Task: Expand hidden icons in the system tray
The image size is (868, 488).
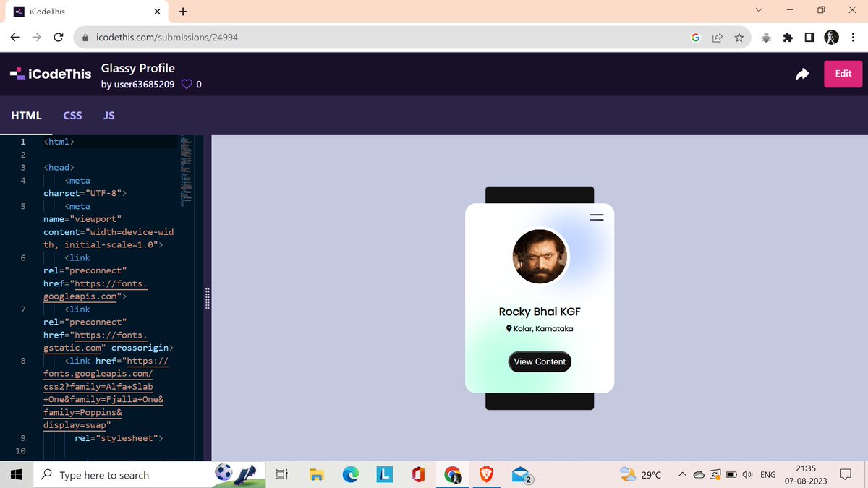Action: point(681,475)
